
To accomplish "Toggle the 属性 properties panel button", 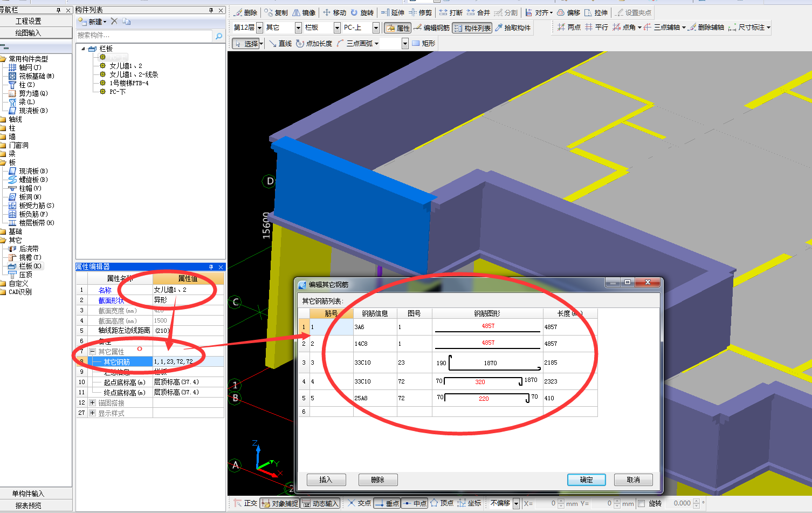I will (398, 28).
